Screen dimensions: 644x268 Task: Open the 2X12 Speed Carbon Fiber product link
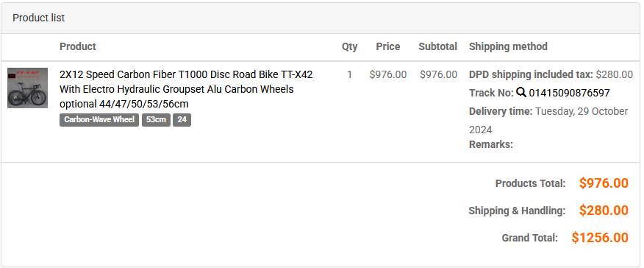click(186, 89)
